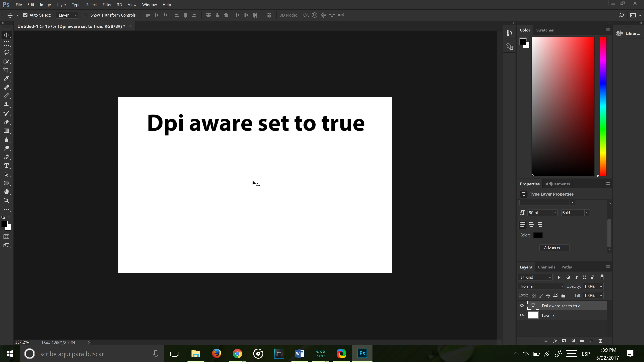Switch to the Channels tab
The width and height of the screenshot is (644, 362).
546,267
